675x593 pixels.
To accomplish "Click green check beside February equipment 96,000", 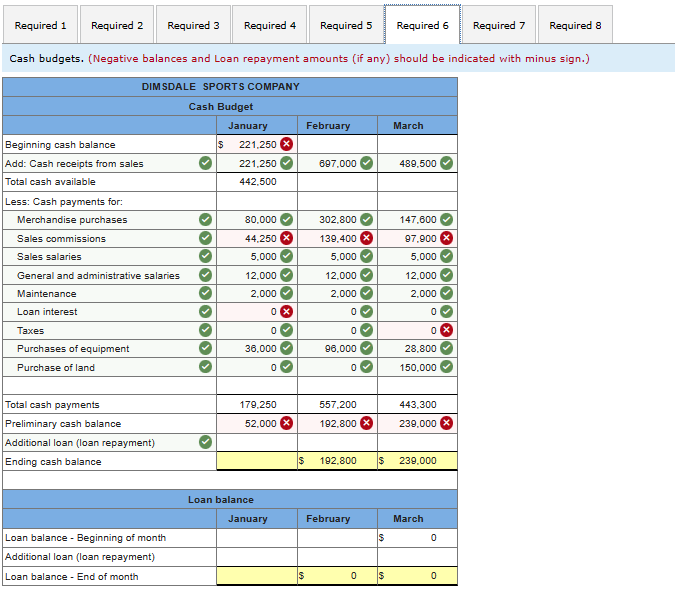I will (366, 348).
